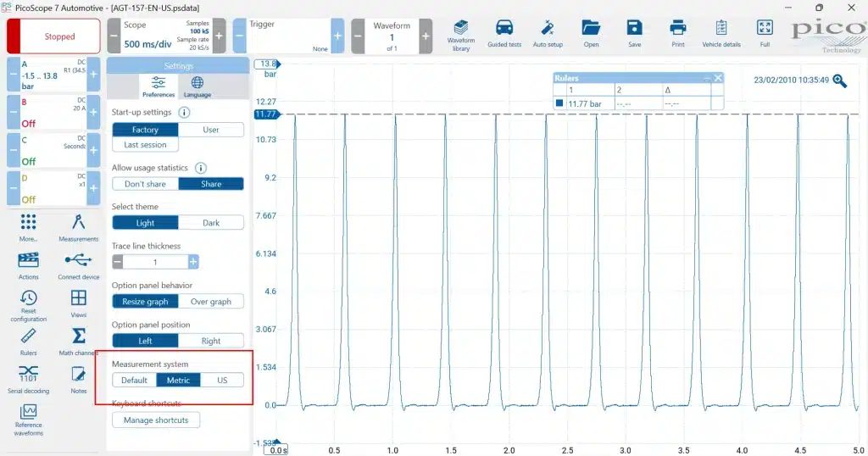Select US measurement system
Screen dimensions: 868x456
222,381
